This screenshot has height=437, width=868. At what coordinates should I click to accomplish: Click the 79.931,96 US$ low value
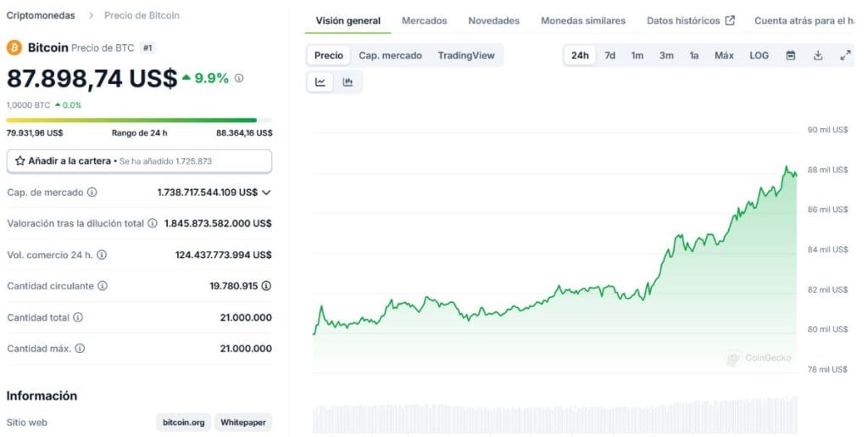[34, 133]
